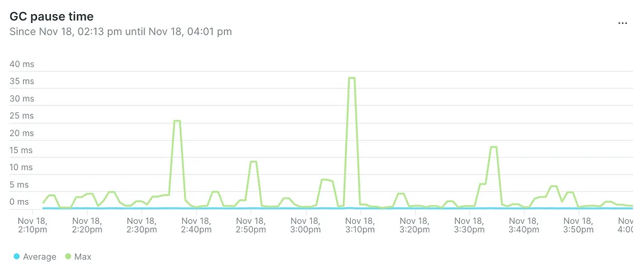Toggle the Average series legend label
This screenshot has height=273, width=644.
tap(40, 257)
